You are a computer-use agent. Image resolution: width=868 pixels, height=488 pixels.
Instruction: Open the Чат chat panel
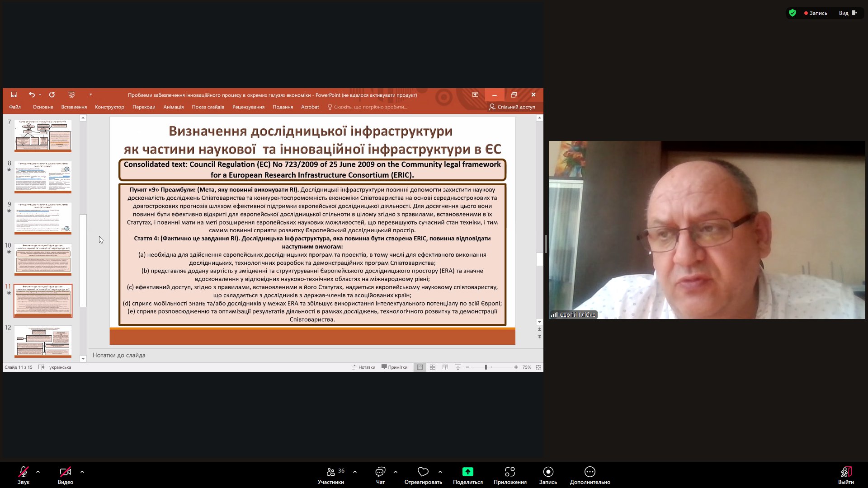coord(380,472)
